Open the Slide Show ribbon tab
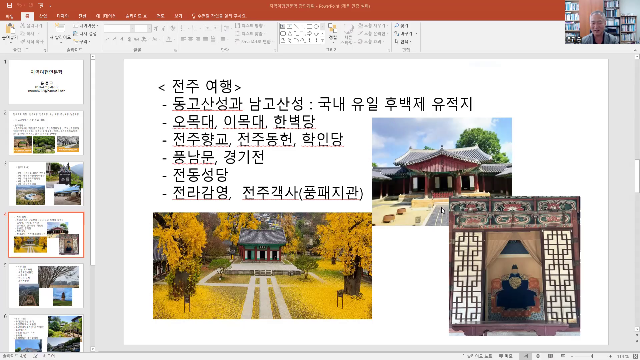The image size is (640, 360). click(x=136, y=16)
